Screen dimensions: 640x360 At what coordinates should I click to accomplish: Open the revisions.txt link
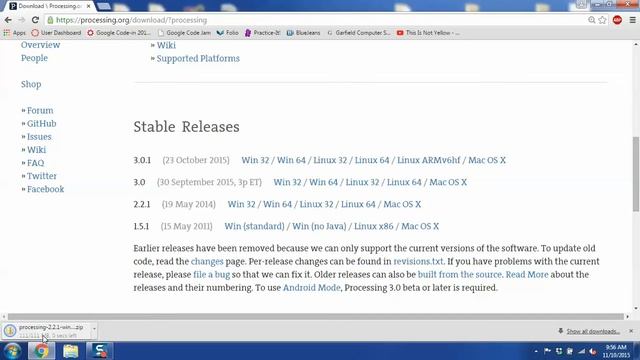(x=418, y=261)
